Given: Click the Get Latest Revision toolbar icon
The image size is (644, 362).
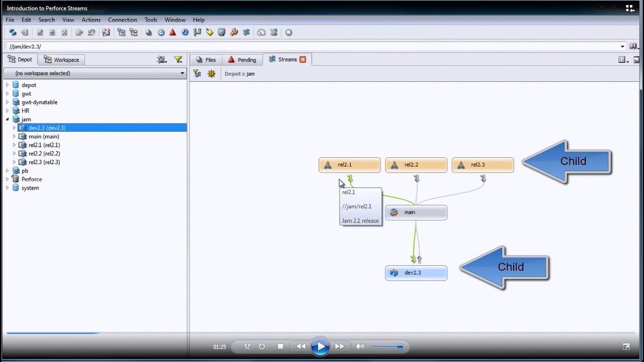Looking at the screenshot, I should click(x=25, y=32).
